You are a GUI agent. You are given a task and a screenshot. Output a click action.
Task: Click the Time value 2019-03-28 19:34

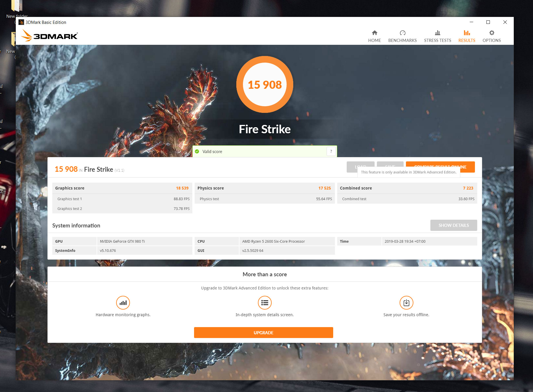click(429, 241)
